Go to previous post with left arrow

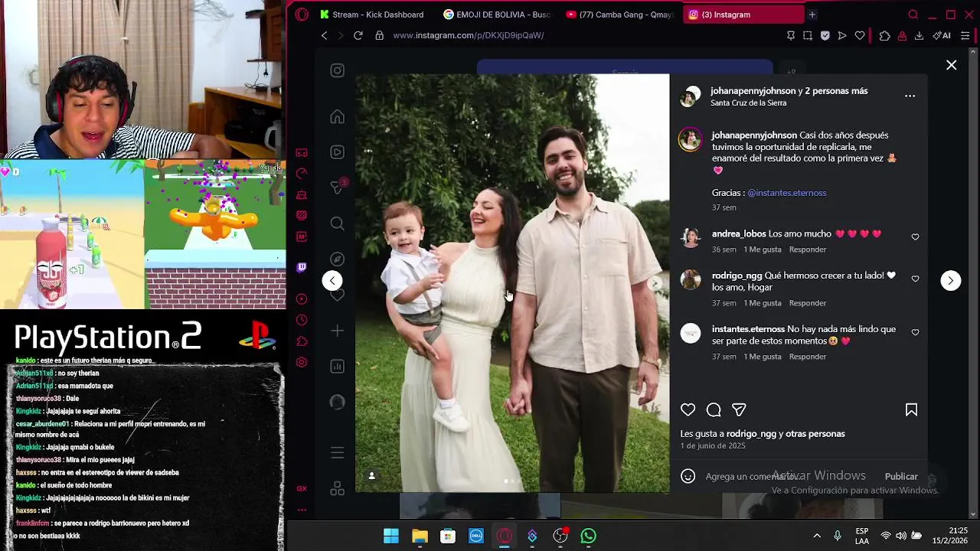coord(332,281)
